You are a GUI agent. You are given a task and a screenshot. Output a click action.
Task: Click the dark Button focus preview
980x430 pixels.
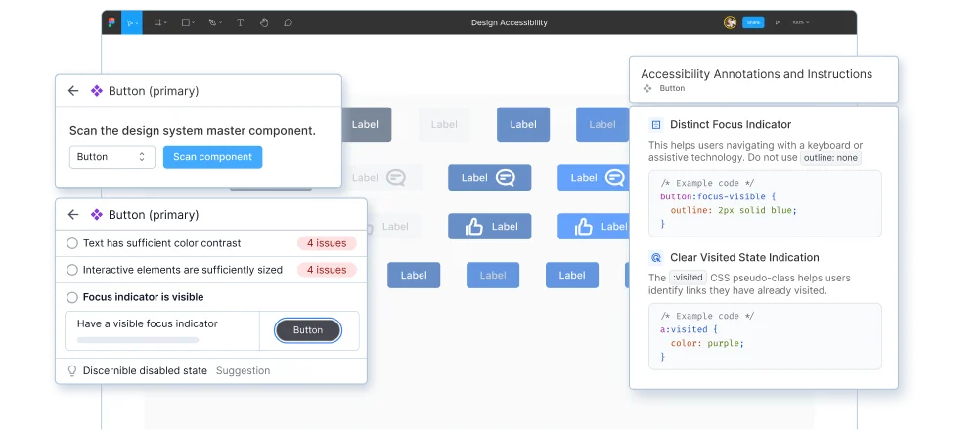(307, 330)
